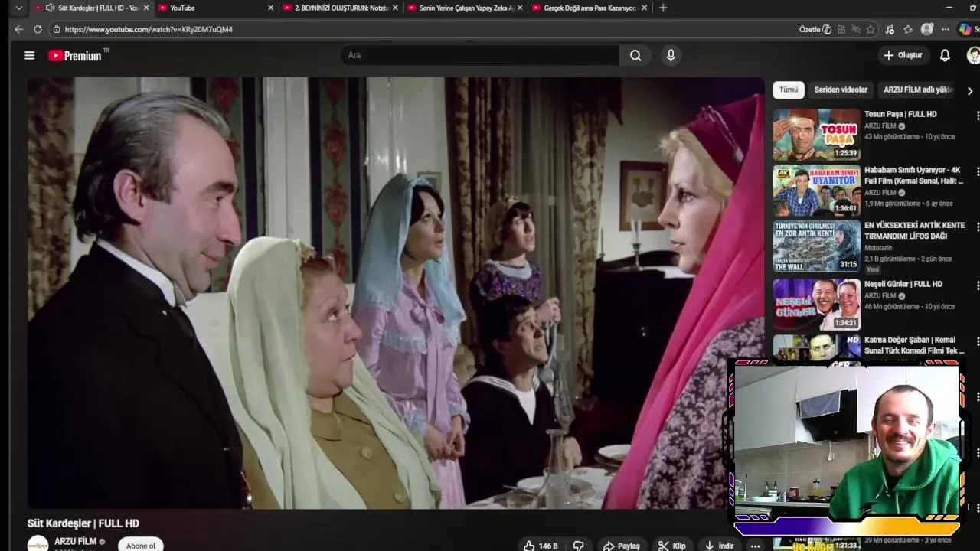This screenshot has height=551, width=980.
Task: Open the LİFOS DAĞI antik kent thumbnail
Action: click(816, 246)
